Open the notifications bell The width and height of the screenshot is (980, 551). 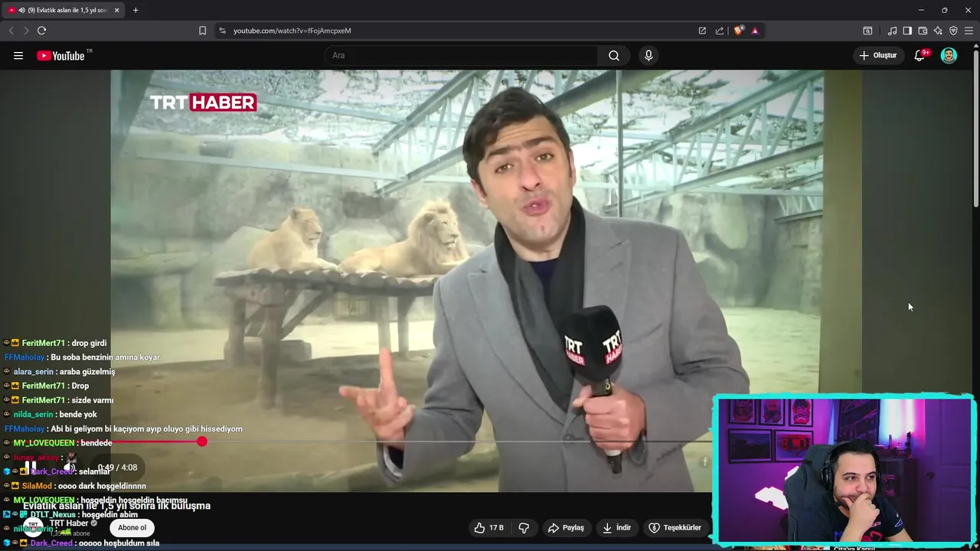(920, 55)
